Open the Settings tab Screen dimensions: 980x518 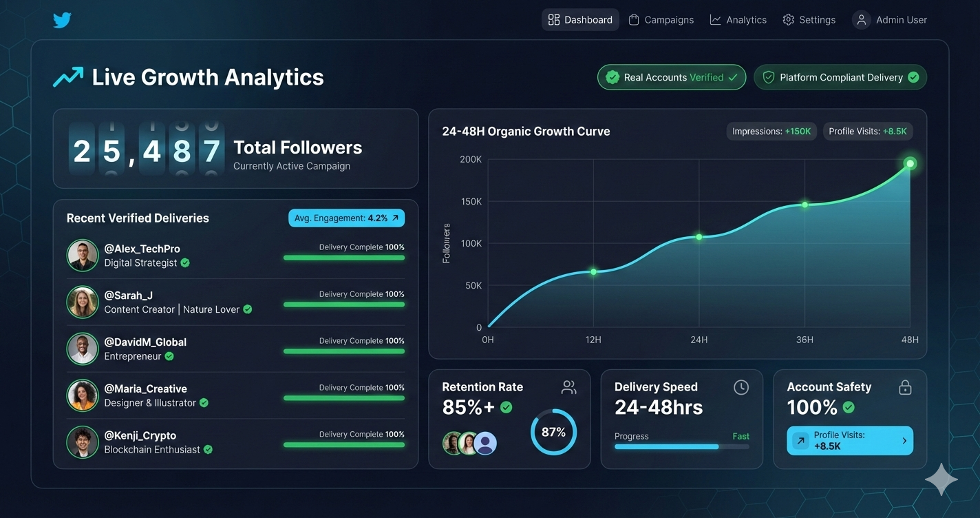coord(809,20)
